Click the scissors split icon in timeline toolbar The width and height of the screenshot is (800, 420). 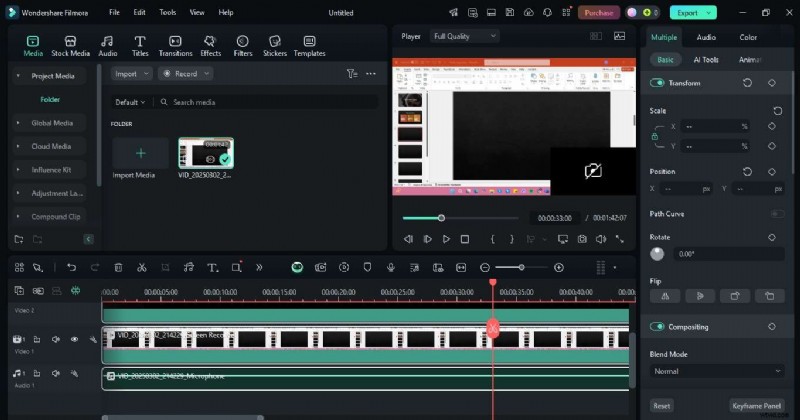click(x=142, y=268)
